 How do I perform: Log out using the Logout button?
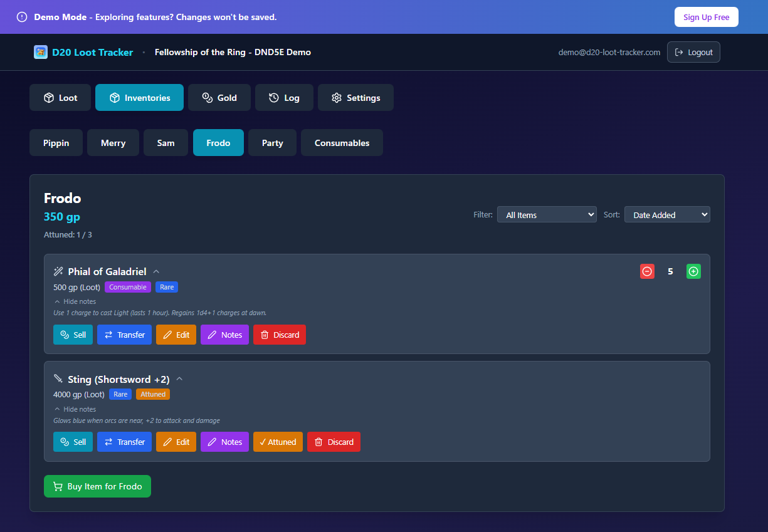pos(693,52)
